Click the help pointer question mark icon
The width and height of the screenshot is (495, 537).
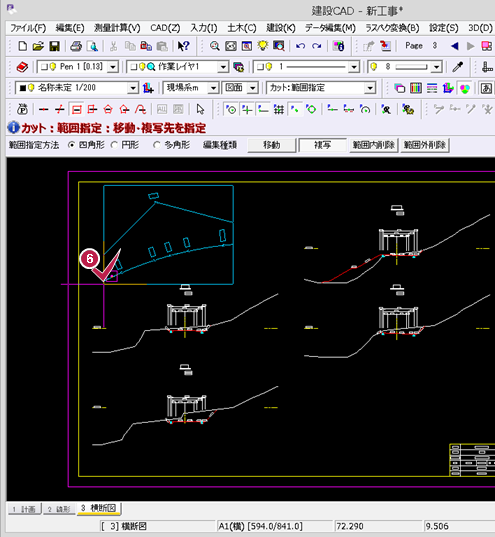pos(184,46)
